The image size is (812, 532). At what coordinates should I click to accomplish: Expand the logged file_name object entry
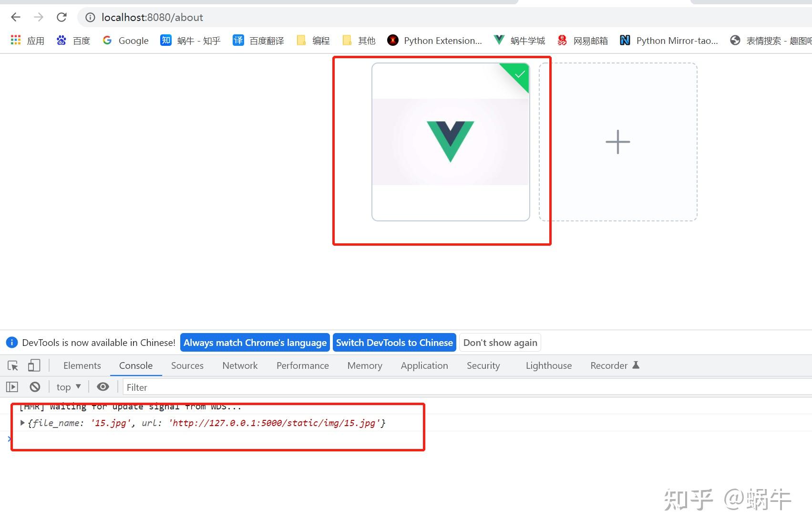[22, 423]
